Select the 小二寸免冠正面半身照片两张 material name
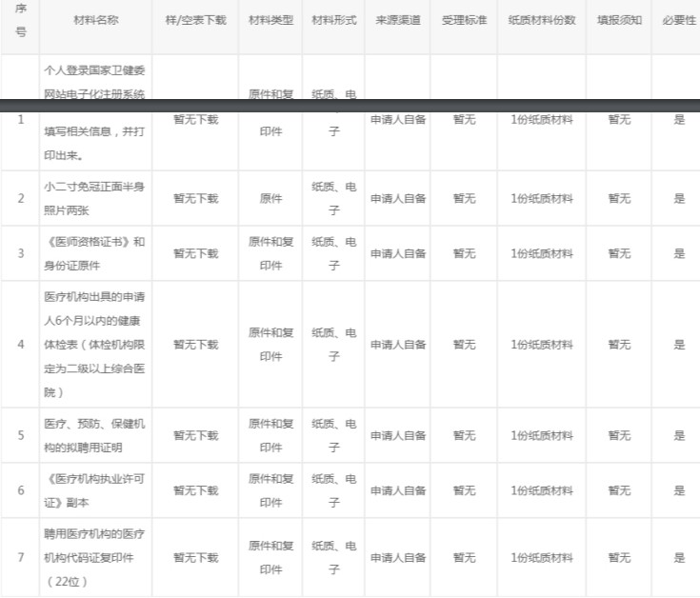 pyautogui.click(x=94, y=198)
